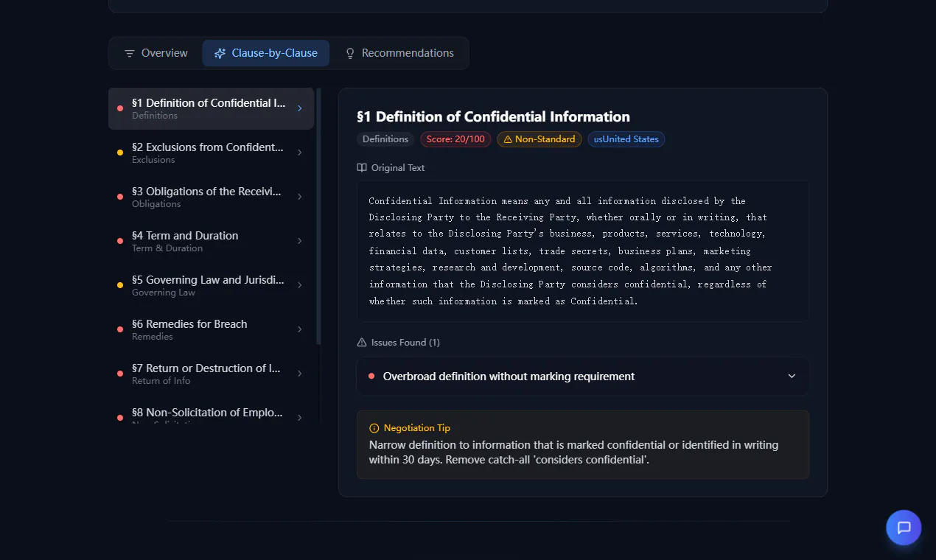Click the Non-Standard badge
The width and height of the screenshot is (936, 560).
(x=539, y=139)
